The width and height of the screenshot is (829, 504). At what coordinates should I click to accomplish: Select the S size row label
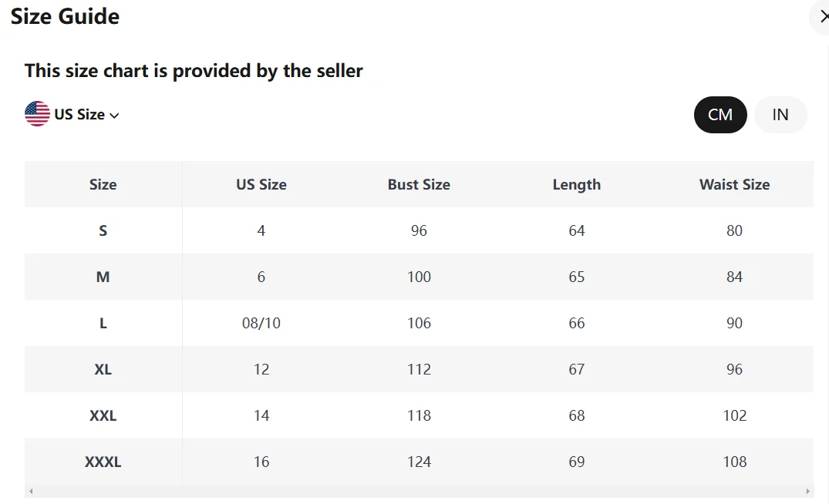click(x=103, y=231)
